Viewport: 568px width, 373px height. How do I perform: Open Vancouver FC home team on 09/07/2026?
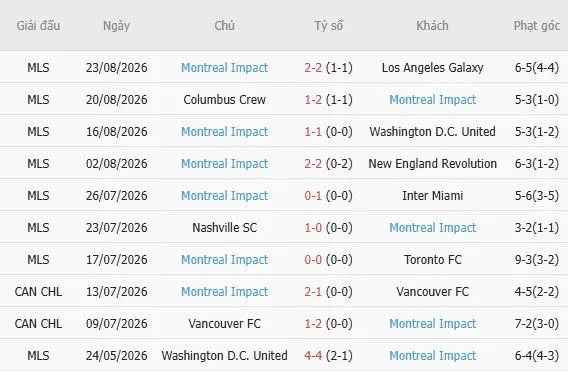coord(224,324)
